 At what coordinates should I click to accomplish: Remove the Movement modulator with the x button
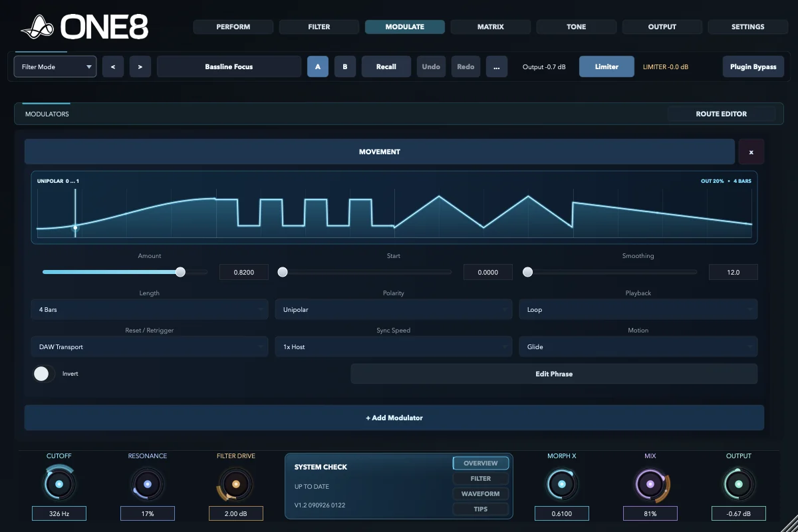point(751,152)
